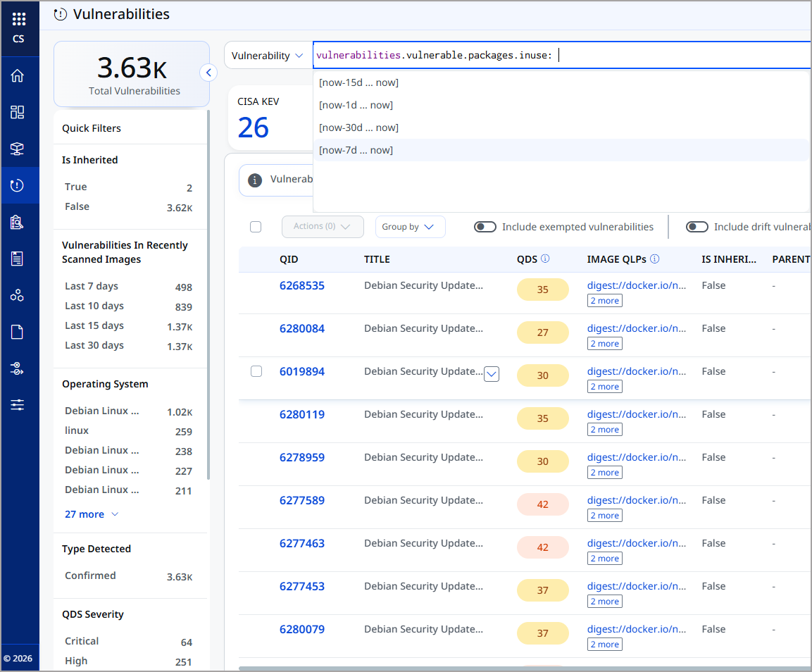Open the configuration sliders icon in sidebar
The width and height of the screenshot is (812, 672).
click(x=17, y=405)
